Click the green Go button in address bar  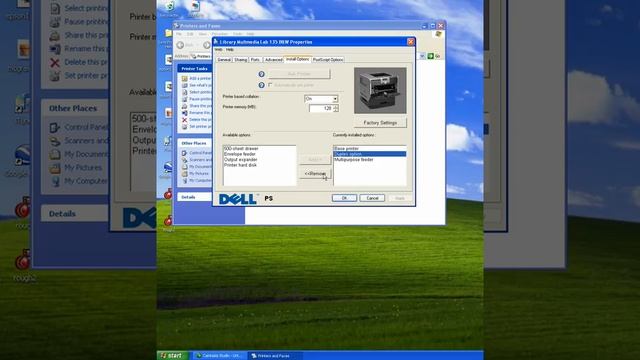click(433, 56)
